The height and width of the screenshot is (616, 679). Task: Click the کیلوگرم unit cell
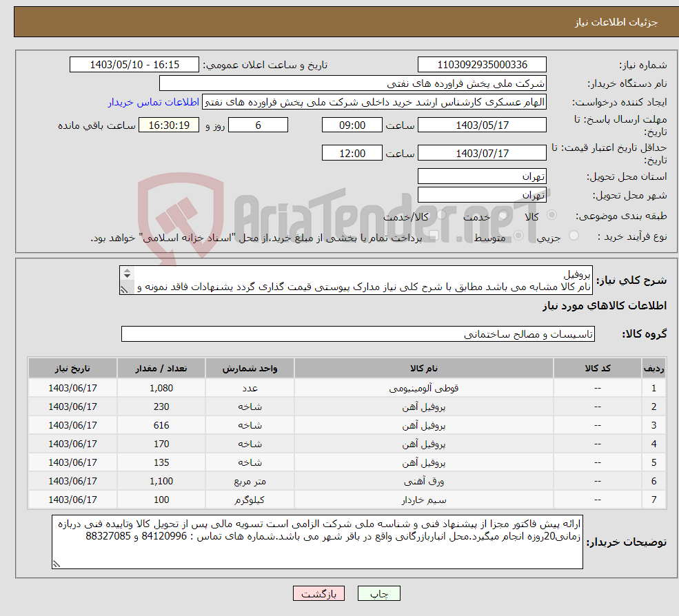point(250,500)
